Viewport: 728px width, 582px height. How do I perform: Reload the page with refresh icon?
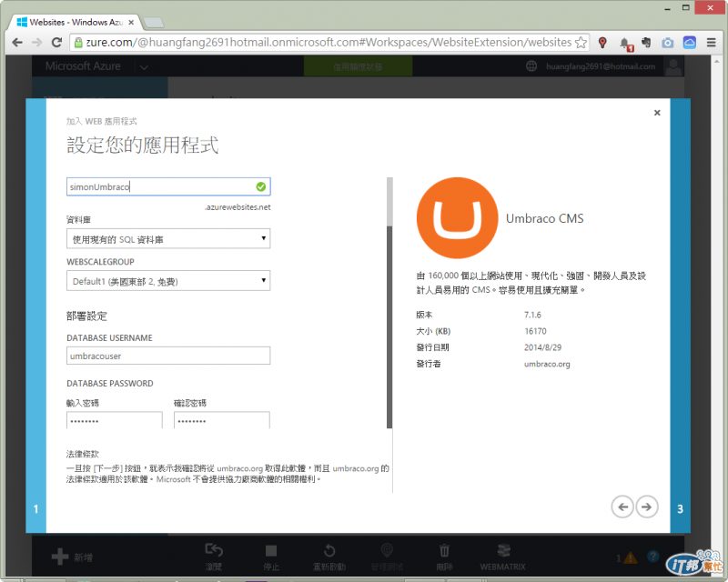[x=56, y=43]
